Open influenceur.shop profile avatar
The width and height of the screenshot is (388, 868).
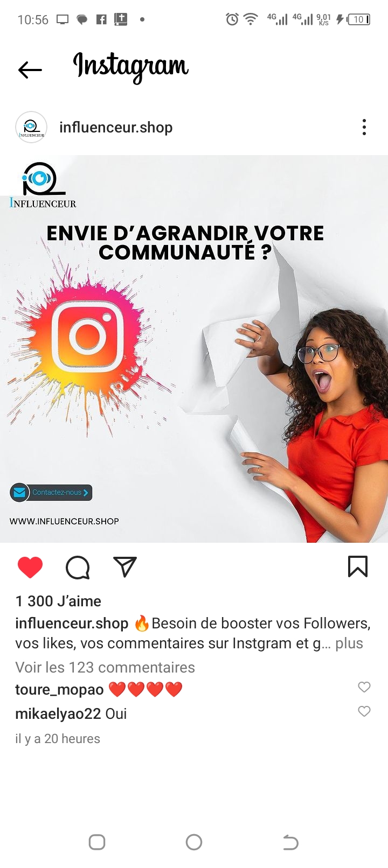tap(31, 128)
